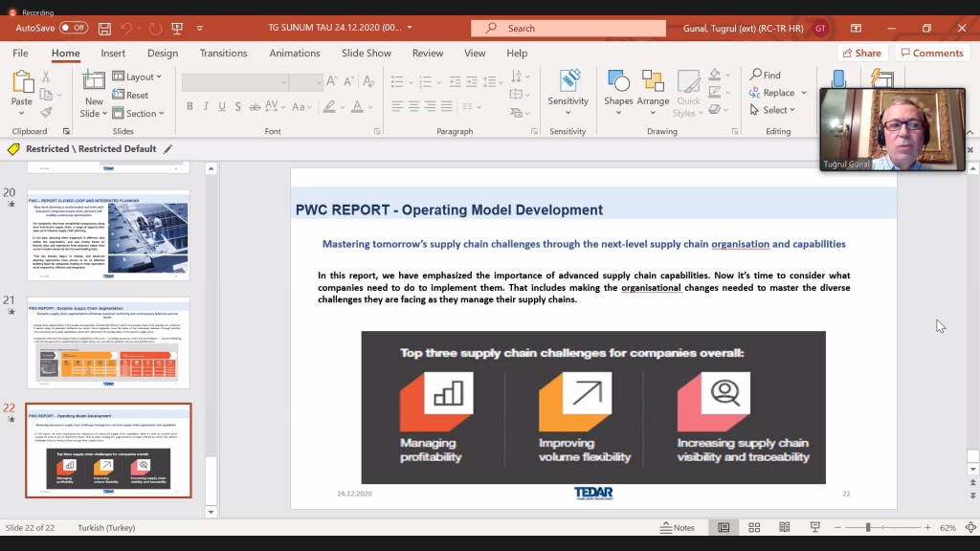Expand the Layout dropdown
This screenshot has width=980, height=551.
pos(138,77)
